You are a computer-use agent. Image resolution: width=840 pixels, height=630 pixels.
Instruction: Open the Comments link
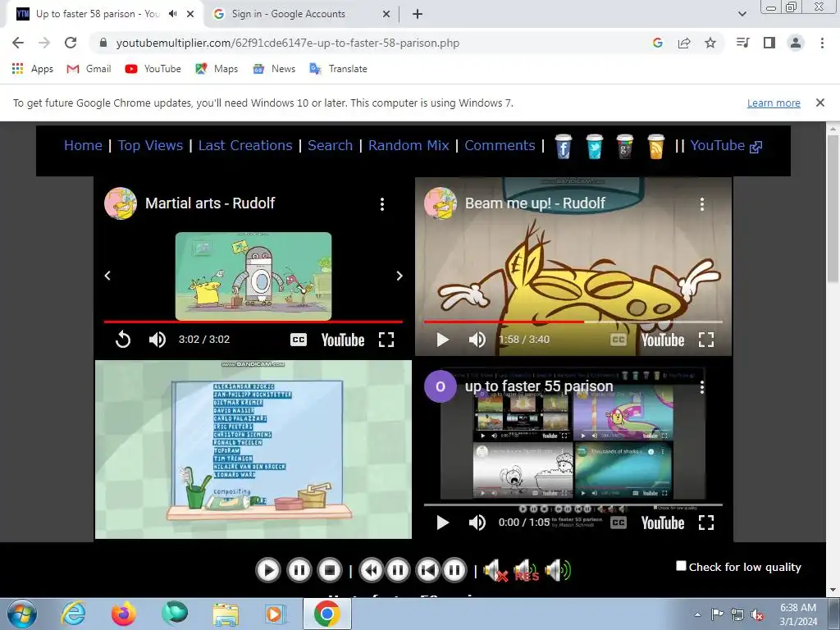(x=500, y=145)
